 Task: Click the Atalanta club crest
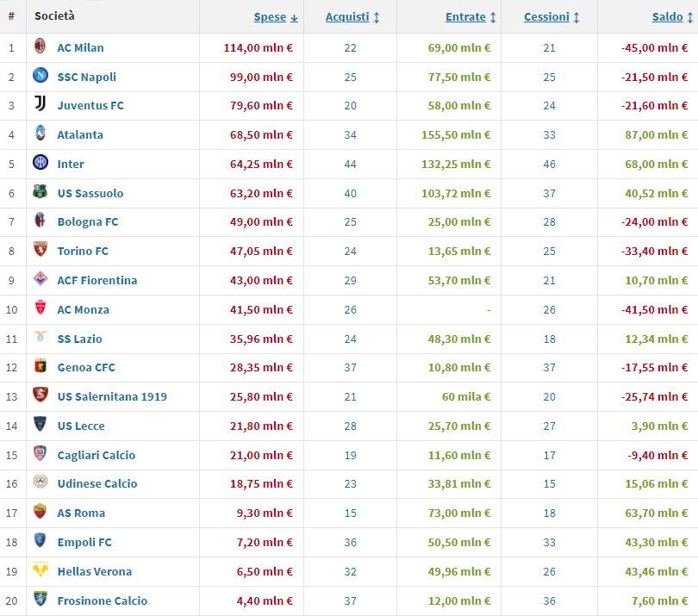tap(40, 134)
